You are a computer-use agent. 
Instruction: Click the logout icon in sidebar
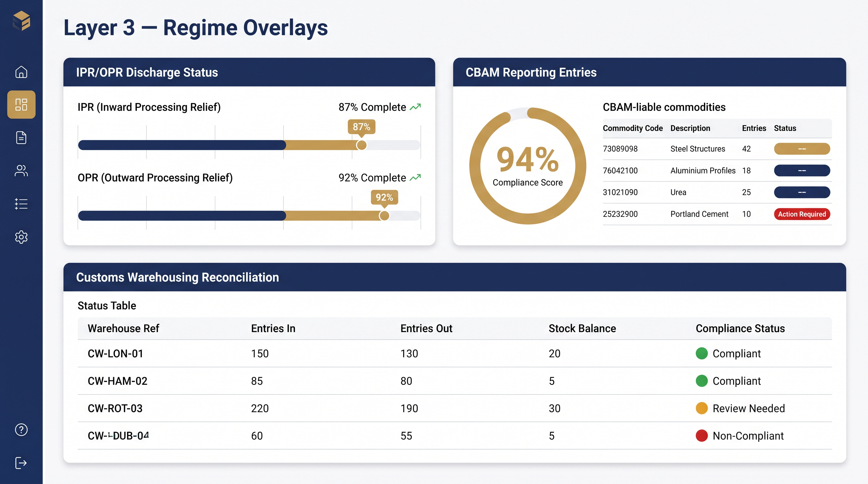coord(21,463)
